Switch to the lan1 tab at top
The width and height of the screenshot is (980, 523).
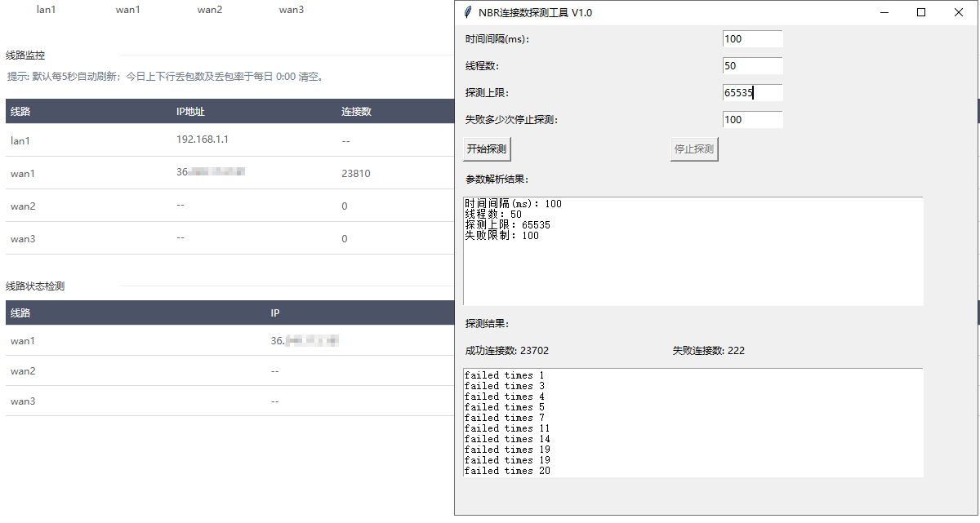tap(47, 10)
